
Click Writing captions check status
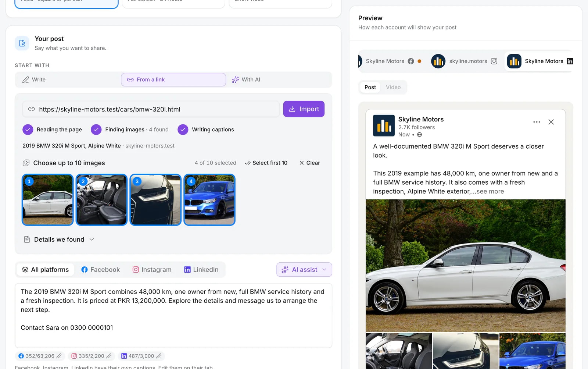tap(206, 129)
